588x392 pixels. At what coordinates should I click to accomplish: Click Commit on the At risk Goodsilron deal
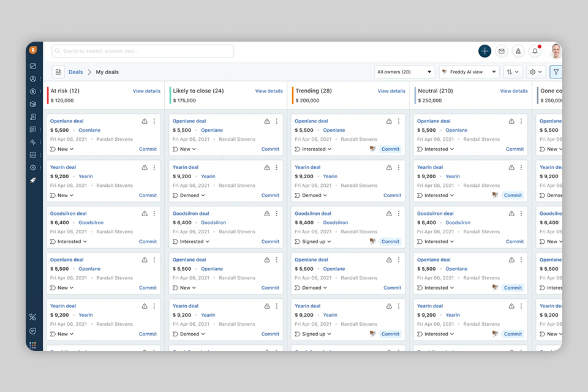(148, 241)
